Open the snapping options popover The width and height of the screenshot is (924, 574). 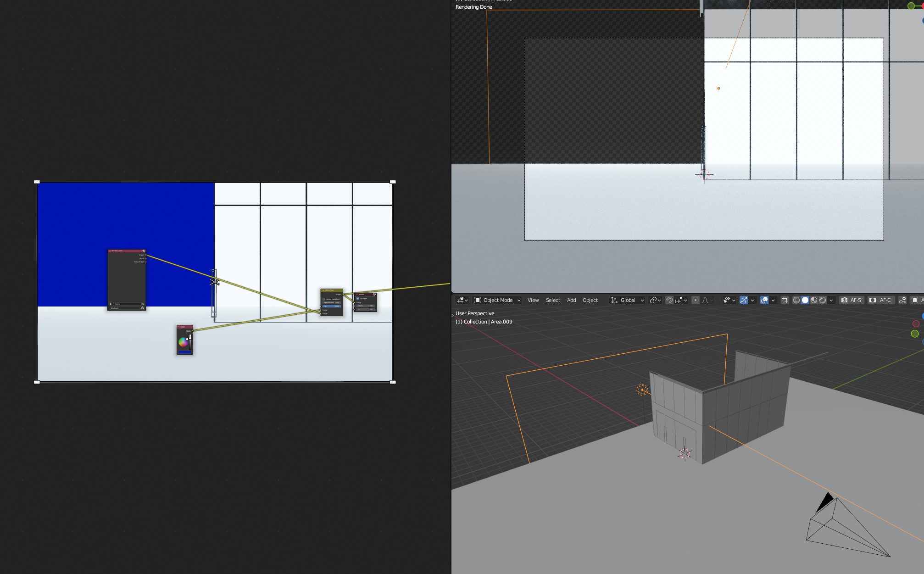[x=681, y=300]
